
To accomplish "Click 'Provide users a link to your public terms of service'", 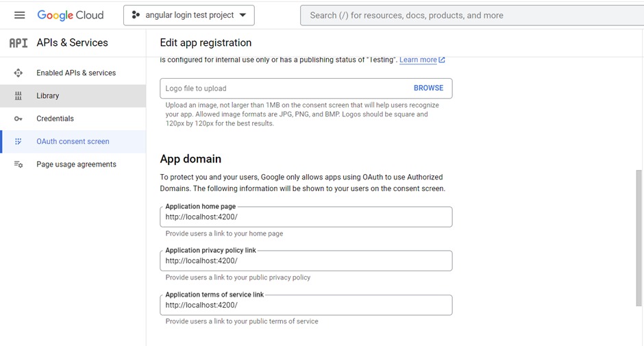I will 242,321.
